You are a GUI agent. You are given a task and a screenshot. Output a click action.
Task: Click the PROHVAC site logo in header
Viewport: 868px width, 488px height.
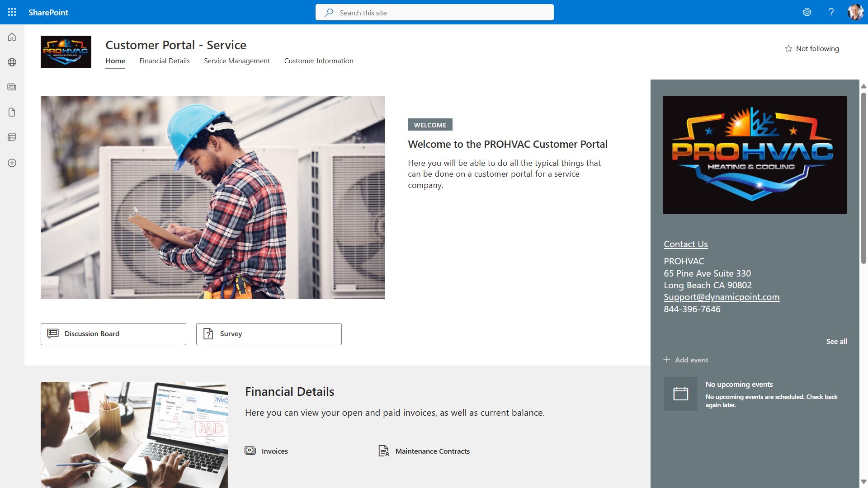(x=66, y=52)
